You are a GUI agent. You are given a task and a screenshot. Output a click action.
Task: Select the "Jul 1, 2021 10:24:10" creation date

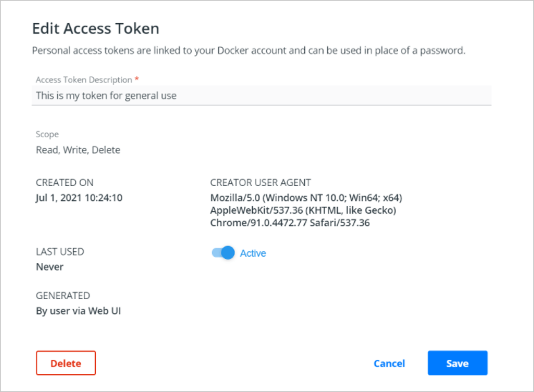click(x=79, y=197)
